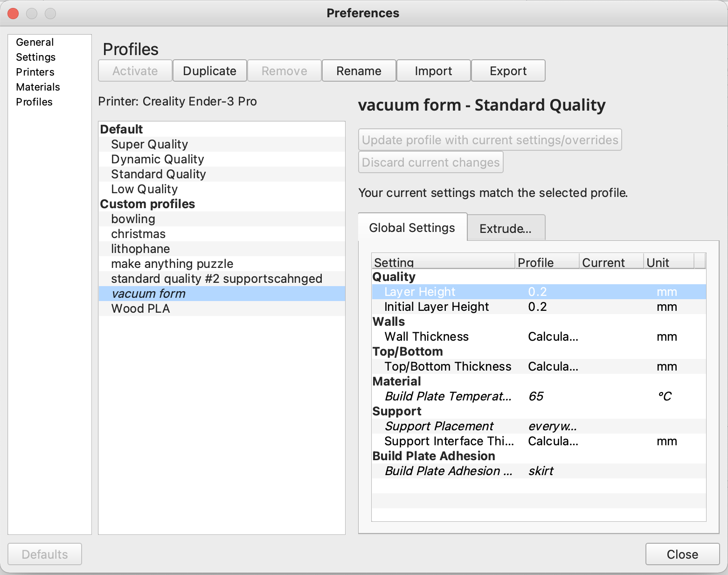Select the Support Placement setting row

[x=539, y=426]
